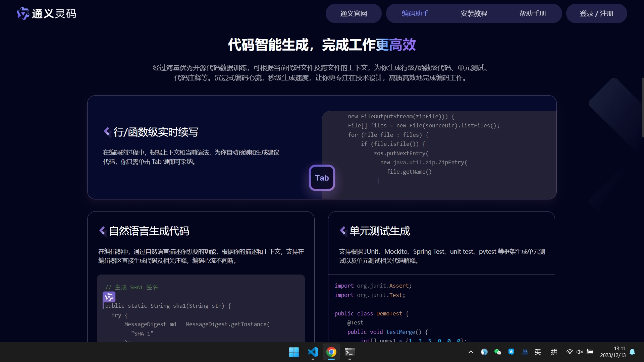644x362 pixels.
Task: Click the 拼 IME mode indicator
Action: pyautogui.click(x=554, y=352)
